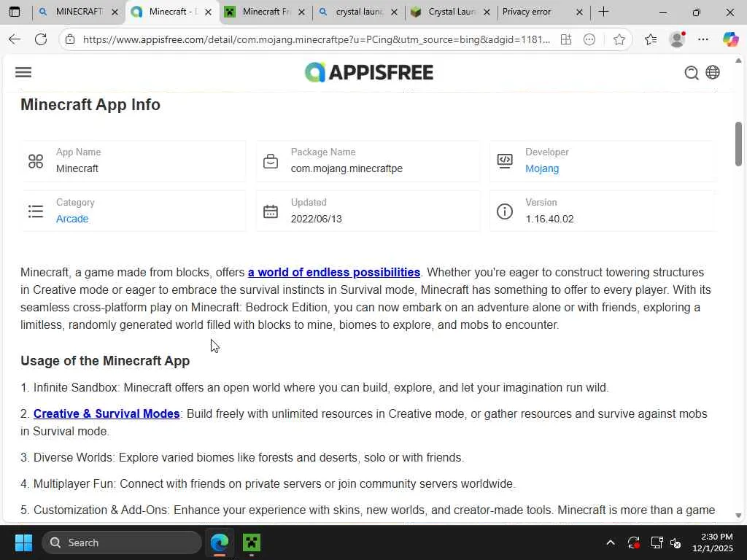Viewport: 747px width, 560px height.
Task: Open the network display tray icon
Action: pyautogui.click(x=657, y=542)
